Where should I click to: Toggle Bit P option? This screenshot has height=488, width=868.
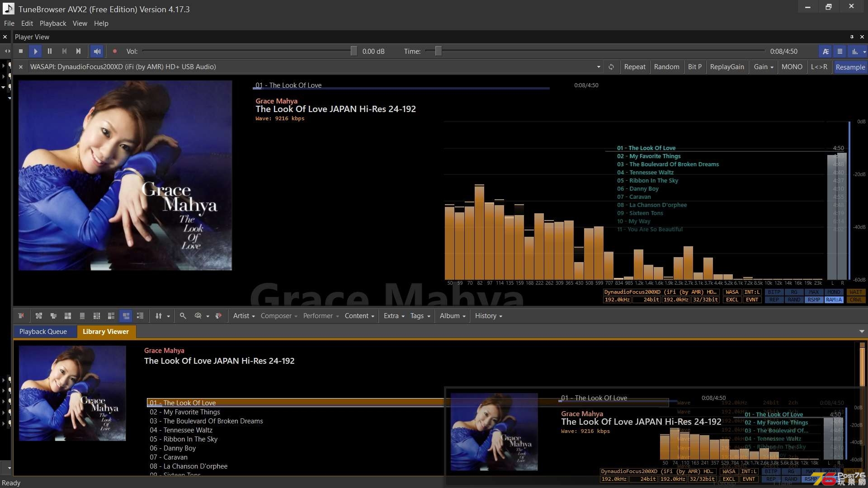point(695,67)
